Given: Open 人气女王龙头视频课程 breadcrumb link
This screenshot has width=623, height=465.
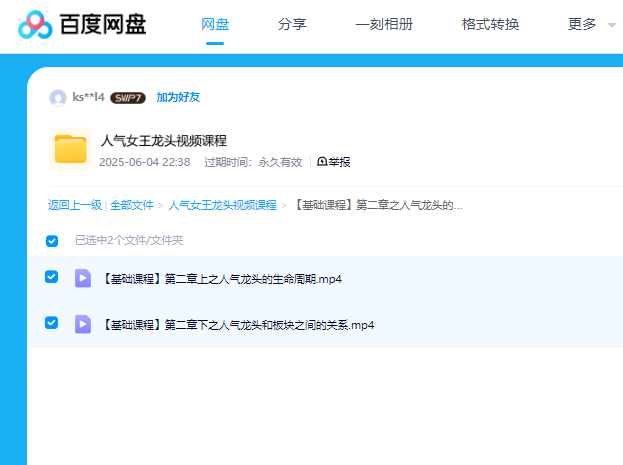Looking at the screenshot, I should [222, 205].
